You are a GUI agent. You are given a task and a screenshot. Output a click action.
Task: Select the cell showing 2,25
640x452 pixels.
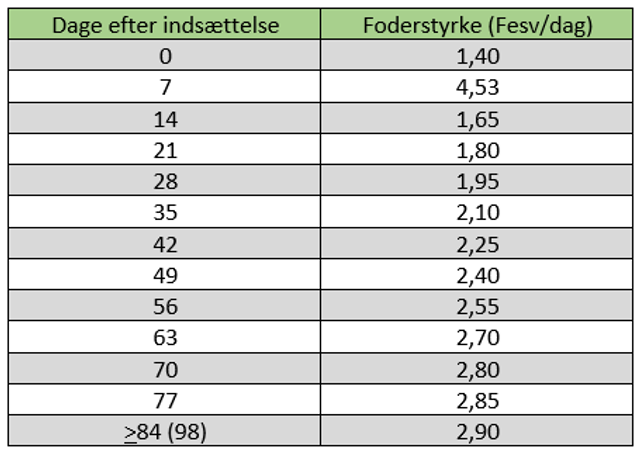(477, 244)
